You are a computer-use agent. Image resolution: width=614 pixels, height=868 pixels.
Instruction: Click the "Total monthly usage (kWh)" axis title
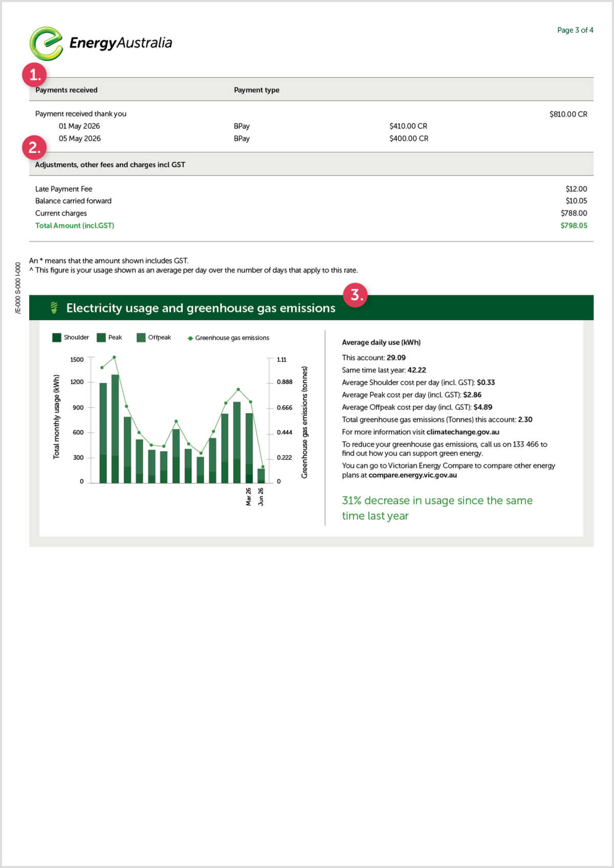[x=56, y=416]
